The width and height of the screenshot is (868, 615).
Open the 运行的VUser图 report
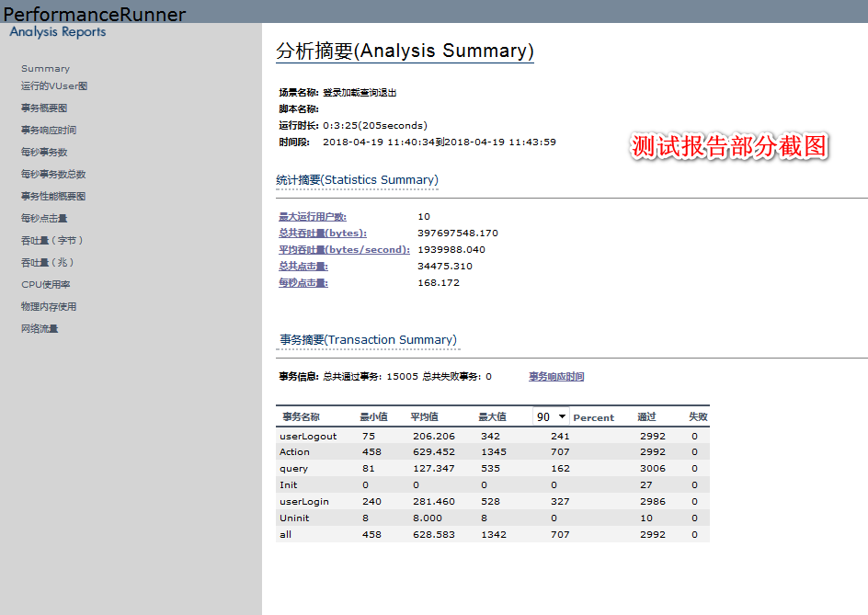click(x=54, y=86)
